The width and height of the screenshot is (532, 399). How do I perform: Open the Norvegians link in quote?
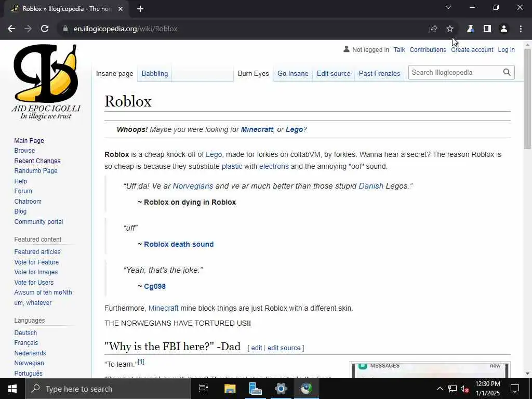(x=193, y=187)
